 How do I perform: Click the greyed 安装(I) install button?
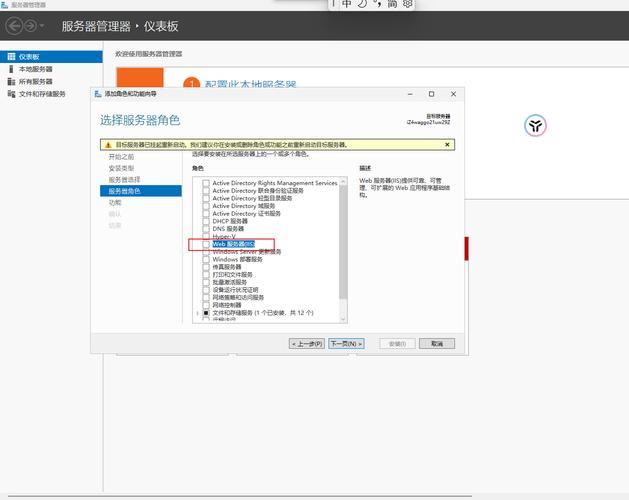click(397, 343)
